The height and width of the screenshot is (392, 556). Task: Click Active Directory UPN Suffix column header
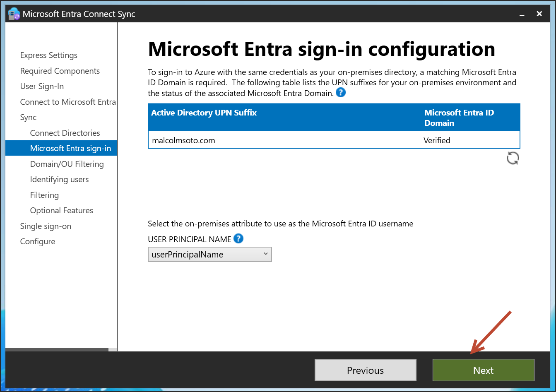point(204,113)
